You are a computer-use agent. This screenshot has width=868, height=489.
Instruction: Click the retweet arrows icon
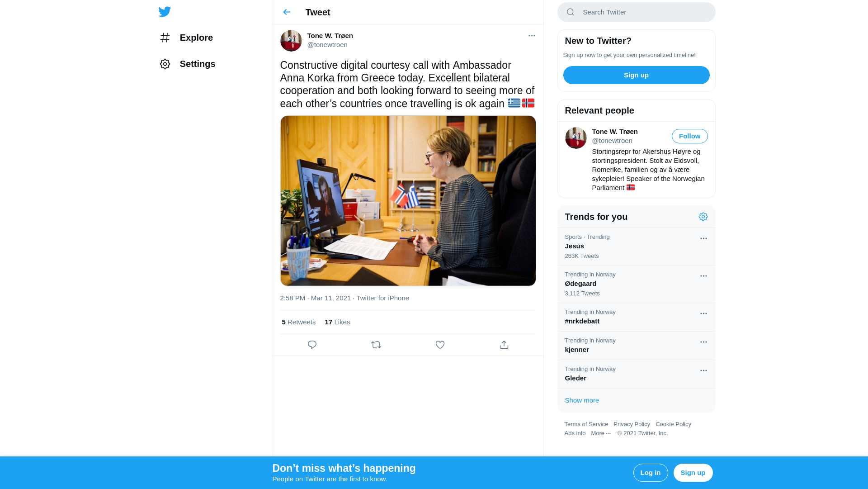pyautogui.click(x=376, y=345)
